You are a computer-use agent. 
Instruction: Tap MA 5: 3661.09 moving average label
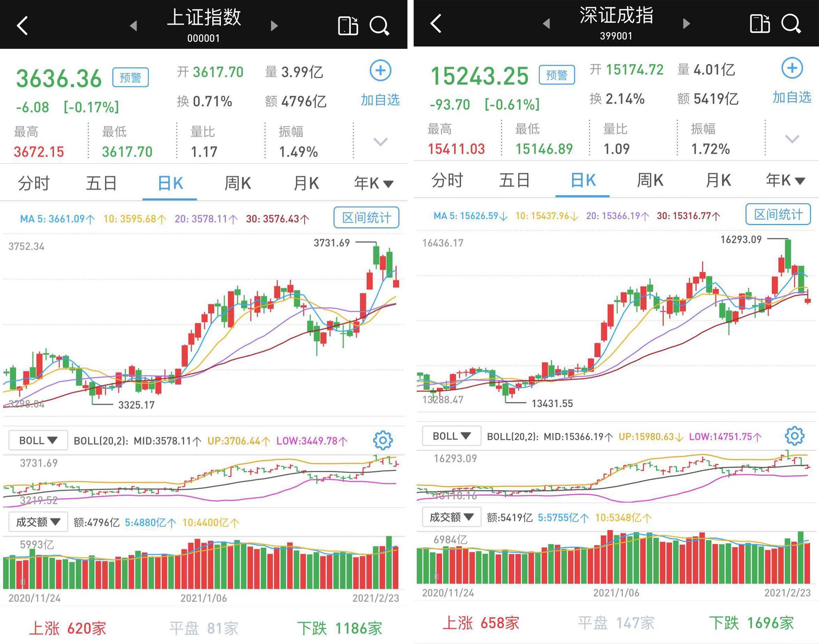coord(57,219)
